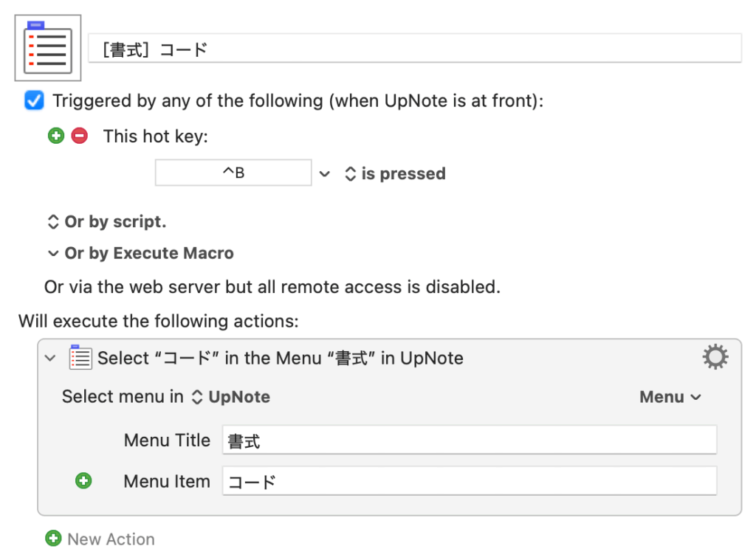This screenshot has height=560, width=756.
Task: Click the Menu Item field containing コード
Action: pyautogui.click(x=469, y=481)
